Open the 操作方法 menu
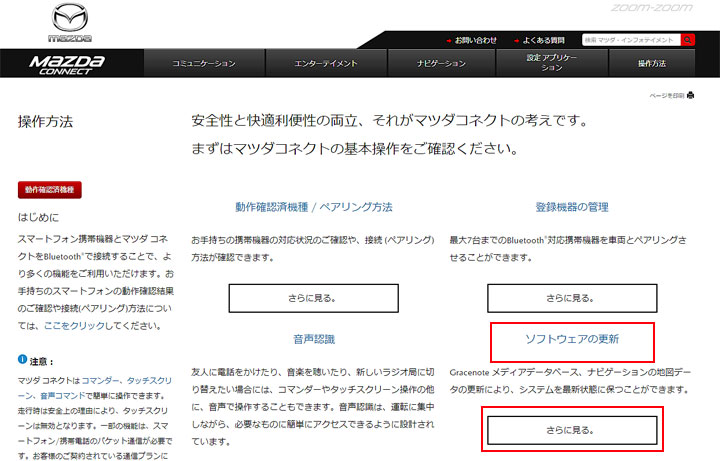720x461 pixels. click(x=652, y=63)
